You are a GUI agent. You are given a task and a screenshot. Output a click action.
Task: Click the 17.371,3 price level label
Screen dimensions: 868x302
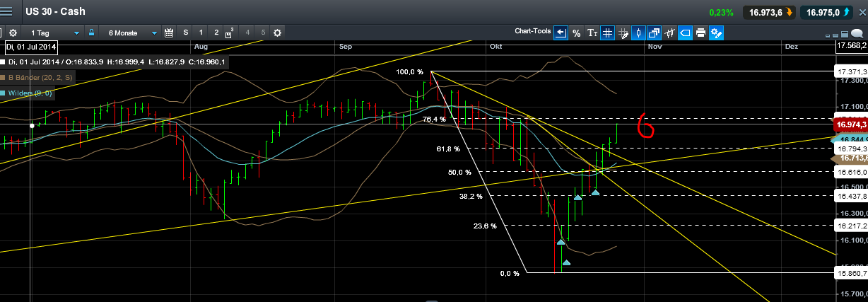(x=852, y=72)
